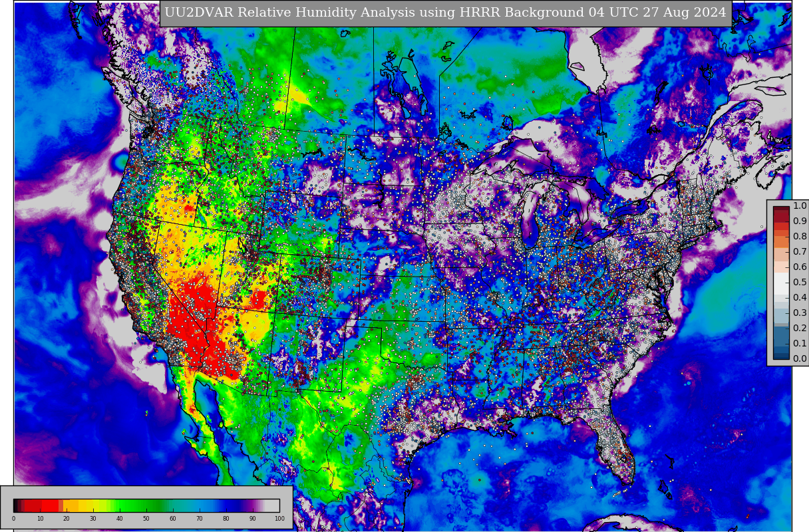Click the '0.7' label on vertical colorbar
Viewport: 809px width, 532px height.
800,251
